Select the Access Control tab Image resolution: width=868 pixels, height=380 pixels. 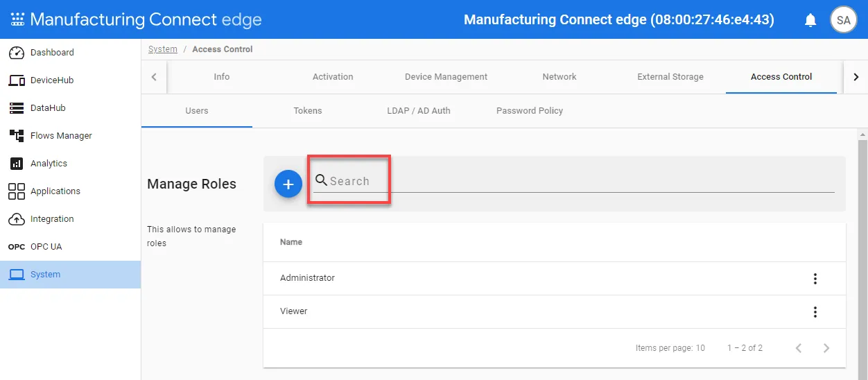[781, 77]
